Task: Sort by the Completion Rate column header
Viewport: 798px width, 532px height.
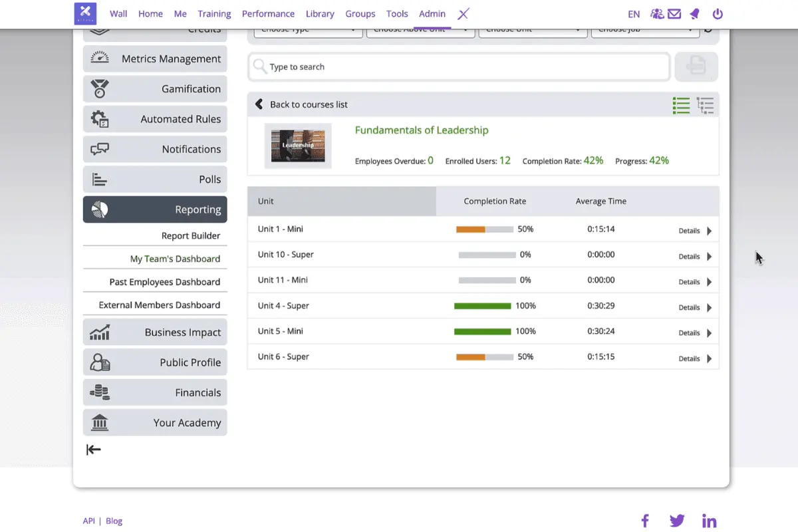Action: pyautogui.click(x=495, y=201)
